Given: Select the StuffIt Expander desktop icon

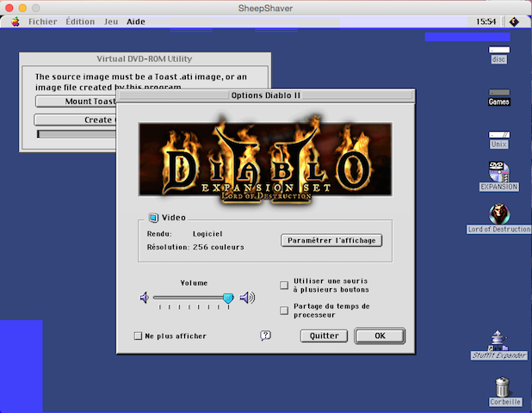Looking at the screenshot, I should (498, 345).
